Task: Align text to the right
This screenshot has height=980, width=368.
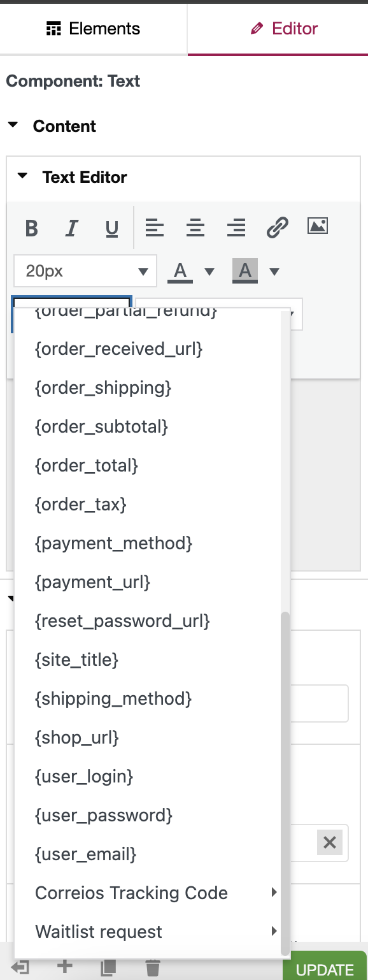Action: point(236,227)
